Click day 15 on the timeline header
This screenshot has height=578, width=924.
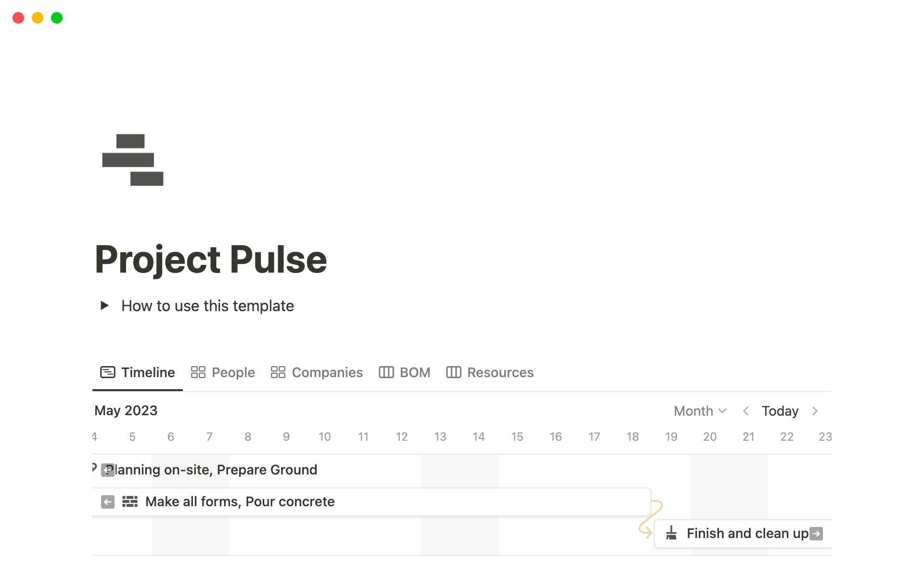pyautogui.click(x=517, y=436)
